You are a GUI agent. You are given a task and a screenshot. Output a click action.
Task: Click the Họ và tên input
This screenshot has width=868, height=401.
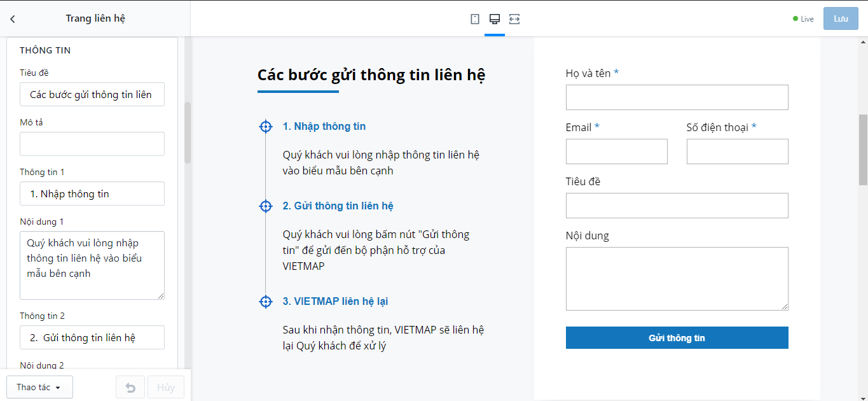click(x=677, y=97)
